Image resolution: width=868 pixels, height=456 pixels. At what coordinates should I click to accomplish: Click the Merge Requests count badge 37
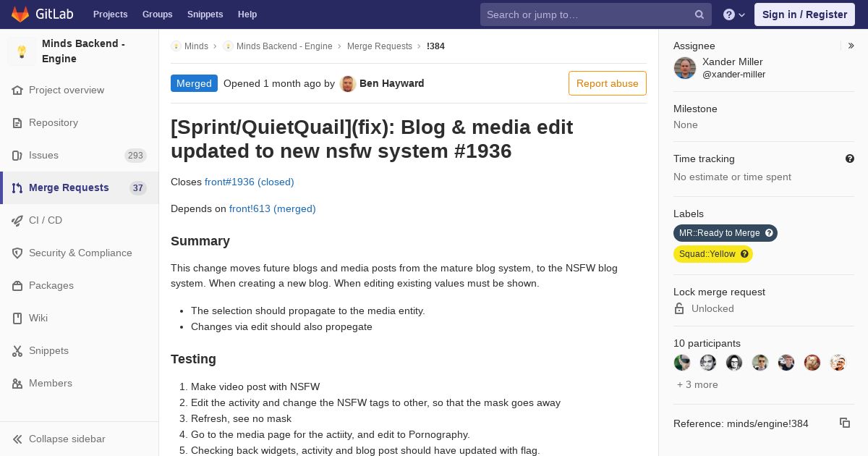pyautogui.click(x=138, y=188)
